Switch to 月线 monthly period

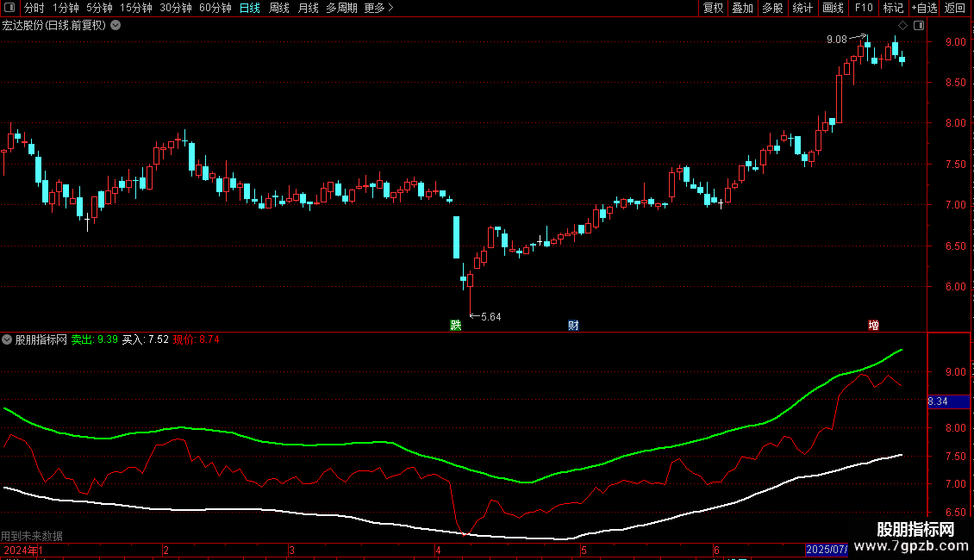tap(308, 8)
